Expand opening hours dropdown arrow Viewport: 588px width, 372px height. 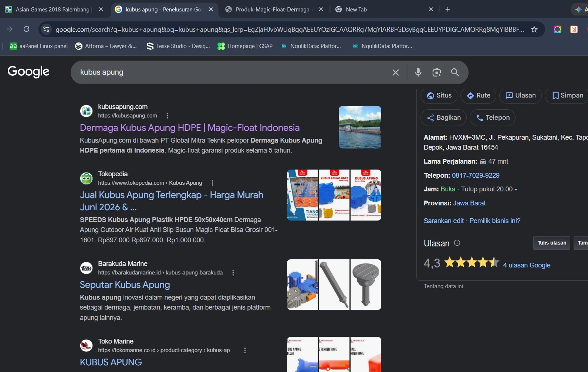[516, 190]
